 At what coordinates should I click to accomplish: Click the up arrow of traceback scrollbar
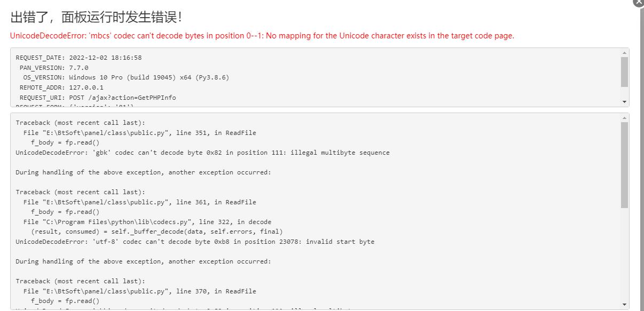coord(625,118)
